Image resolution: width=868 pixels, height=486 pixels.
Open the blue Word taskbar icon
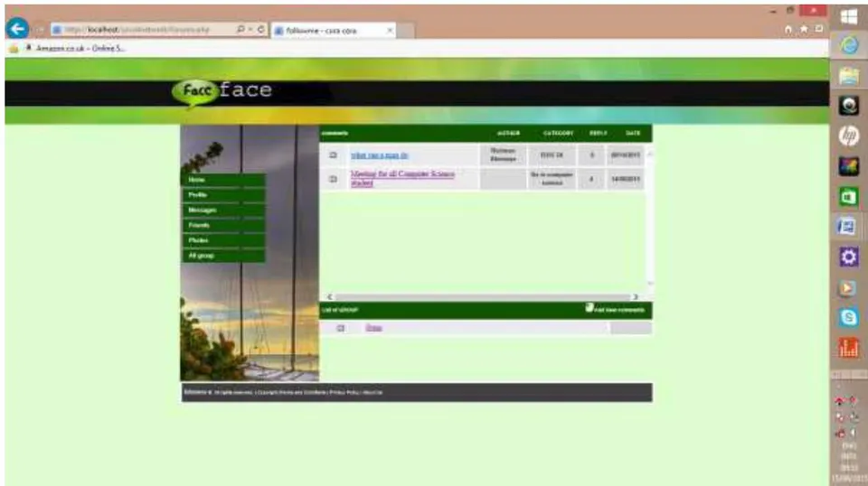pos(847,226)
